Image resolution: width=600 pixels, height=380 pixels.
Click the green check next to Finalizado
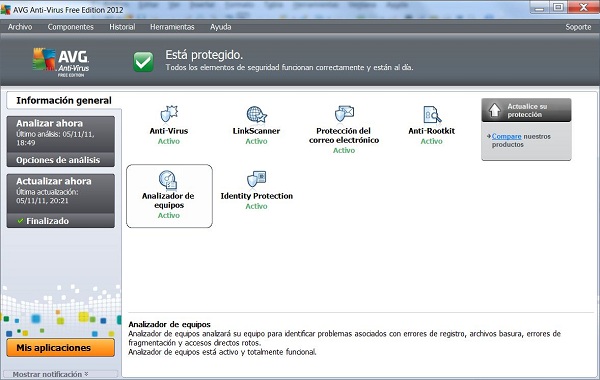21,221
